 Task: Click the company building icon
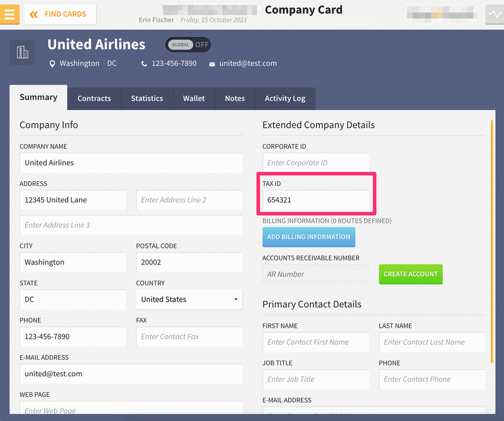[x=22, y=52]
